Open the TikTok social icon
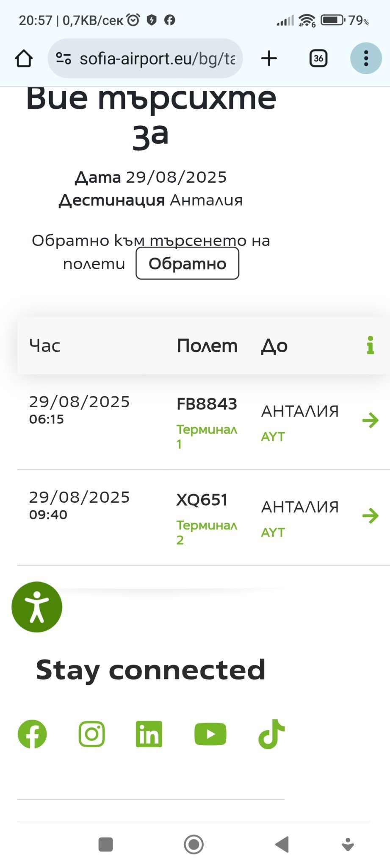Image resolution: width=390 pixels, height=868 pixels. pos(271,734)
